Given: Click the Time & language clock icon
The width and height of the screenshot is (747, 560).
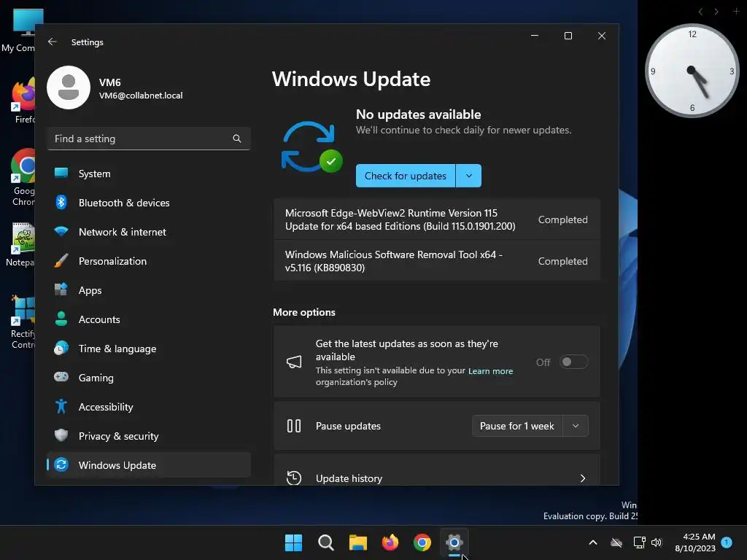Looking at the screenshot, I should pos(61,348).
